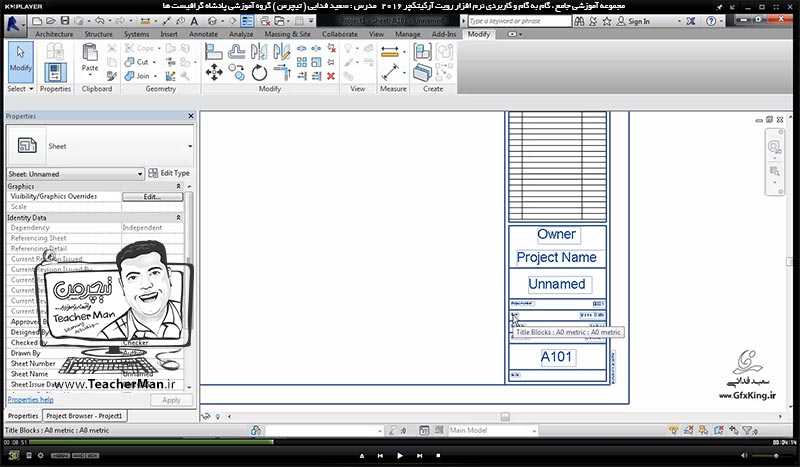This screenshot has width=800, height=467.
Task: Click the KMPlayer play button
Action: (399, 455)
